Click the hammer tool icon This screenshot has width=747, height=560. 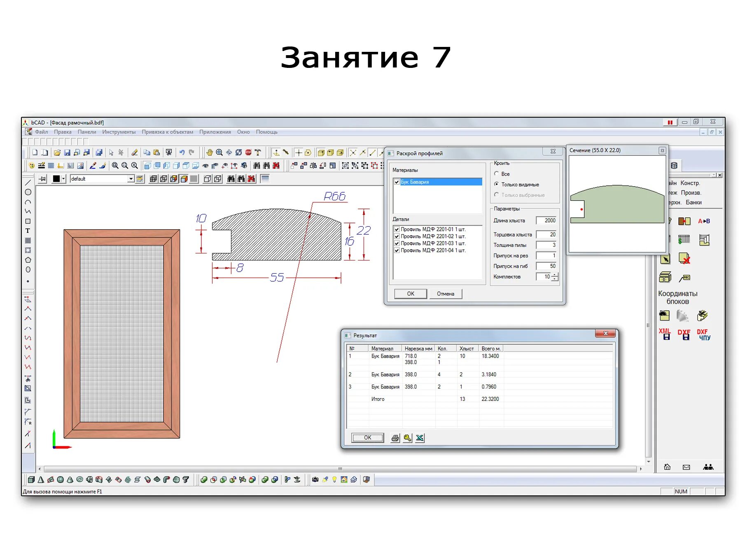258,153
